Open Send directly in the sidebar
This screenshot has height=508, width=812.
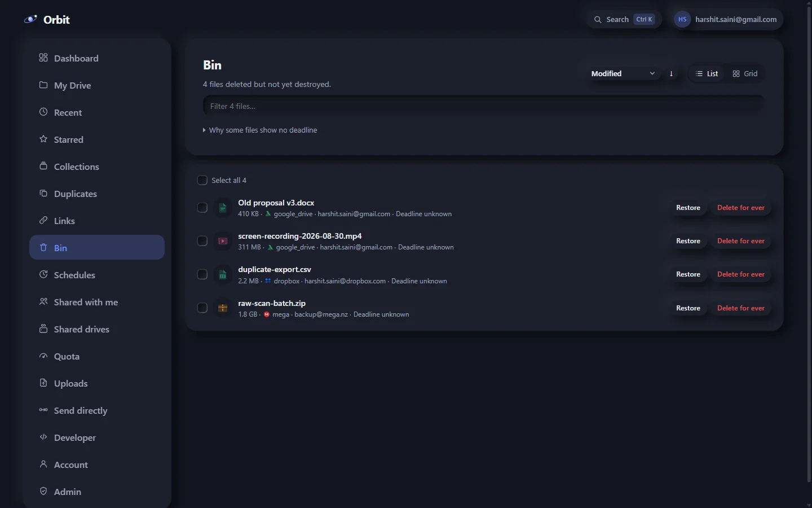pyautogui.click(x=97, y=410)
